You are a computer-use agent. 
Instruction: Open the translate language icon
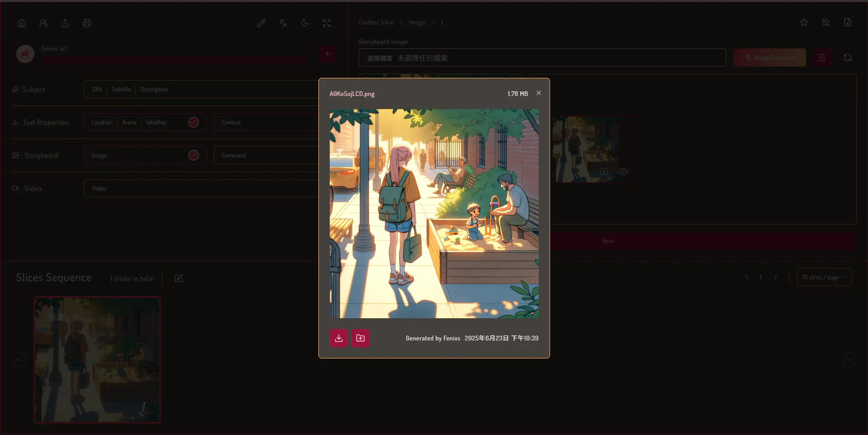(x=283, y=23)
